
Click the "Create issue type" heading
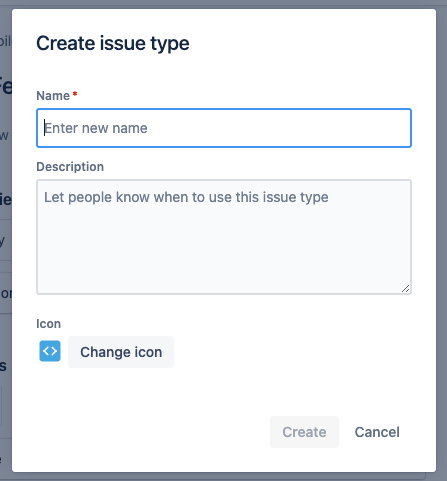113,43
